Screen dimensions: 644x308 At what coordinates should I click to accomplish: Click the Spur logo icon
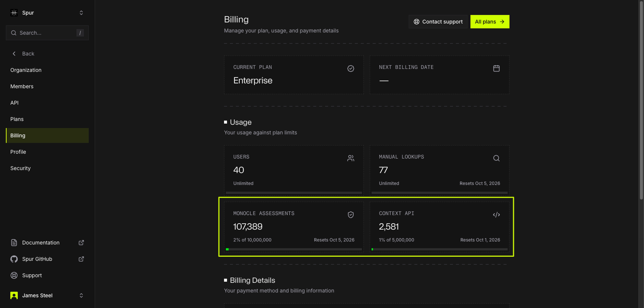(x=14, y=13)
